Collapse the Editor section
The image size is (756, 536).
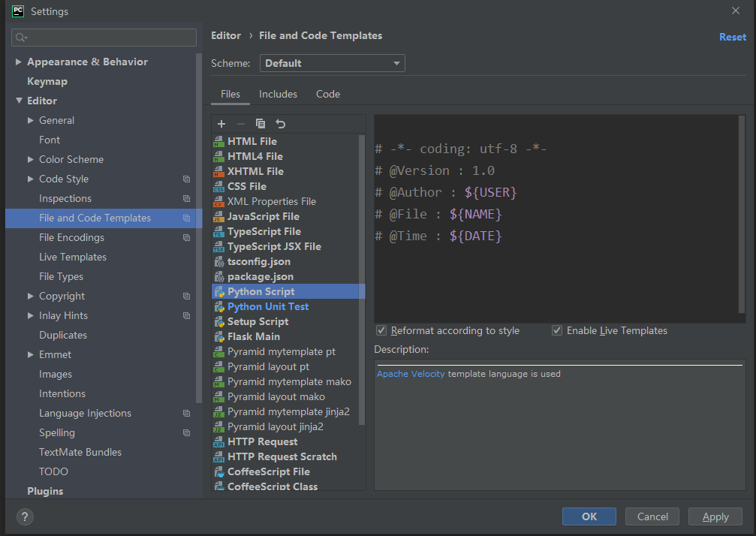pyautogui.click(x=19, y=101)
